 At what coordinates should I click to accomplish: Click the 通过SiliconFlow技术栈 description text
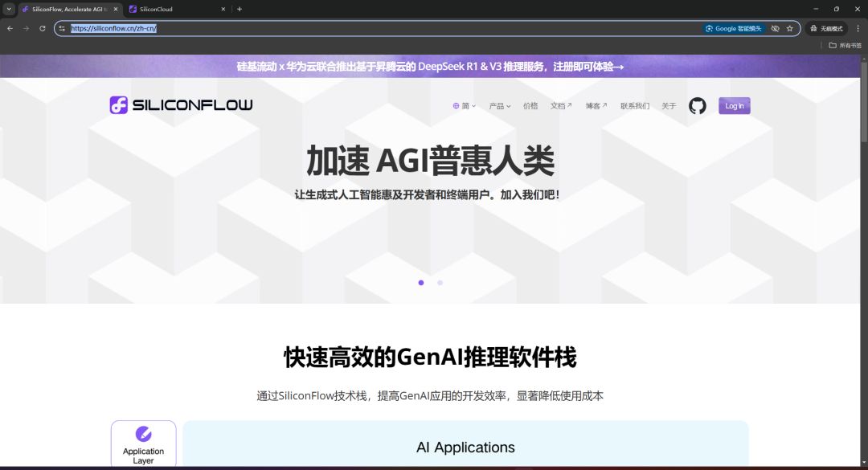coord(430,396)
